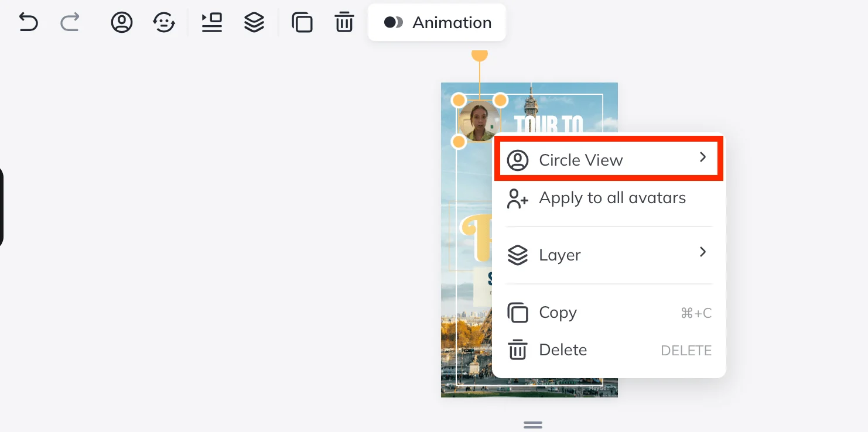Click the rotation handle above the avatar
This screenshot has width=868, height=432.
(x=480, y=55)
